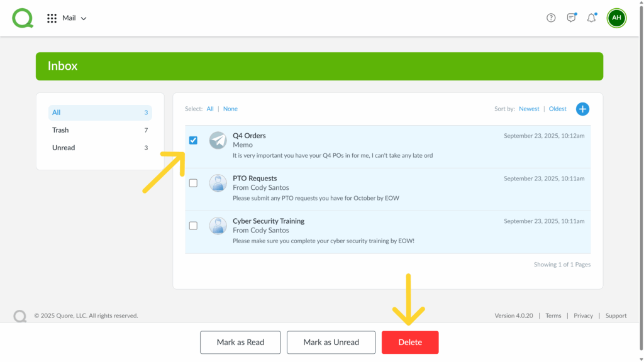Image resolution: width=644 pixels, height=362 pixels.
Task: Open the Cyber Security Training message
Action: click(x=269, y=221)
